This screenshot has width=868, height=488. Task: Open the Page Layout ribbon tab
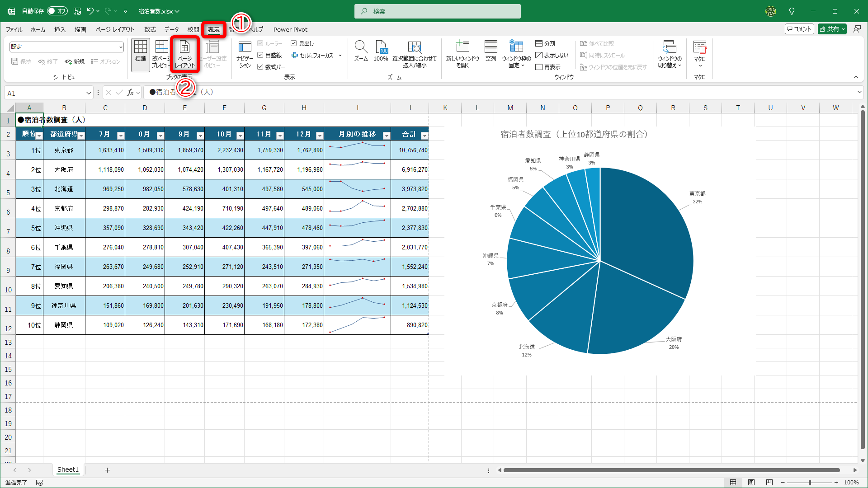click(x=115, y=29)
